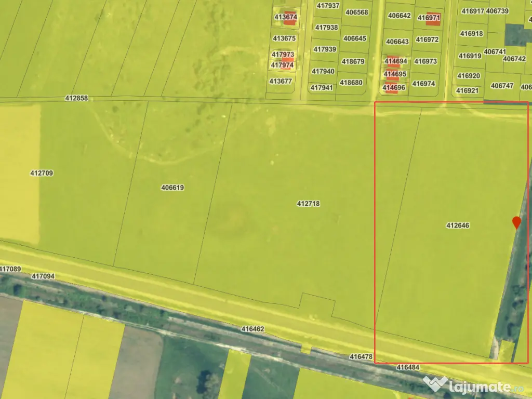Click parcel label 416462 along the railway
The width and height of the screenshot is (532, 399).
(252, 329)
